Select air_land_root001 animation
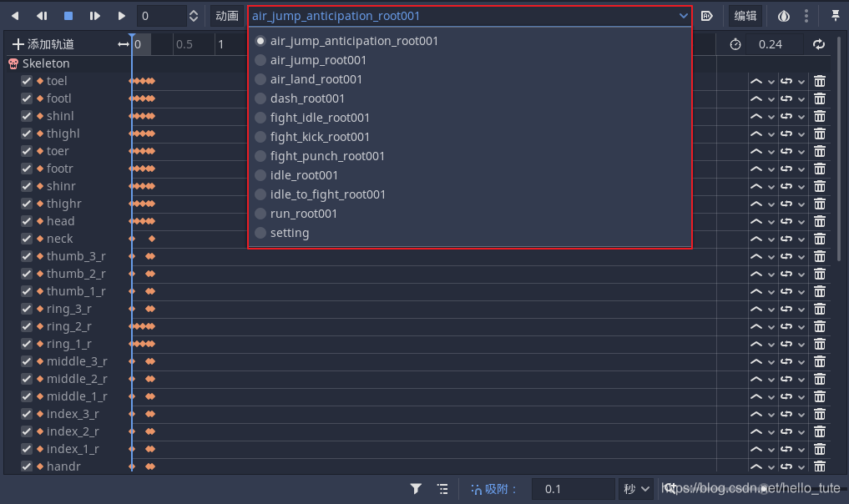Image resolution: width=849 pixels, height=504 pixels. (x=469, y=79)
